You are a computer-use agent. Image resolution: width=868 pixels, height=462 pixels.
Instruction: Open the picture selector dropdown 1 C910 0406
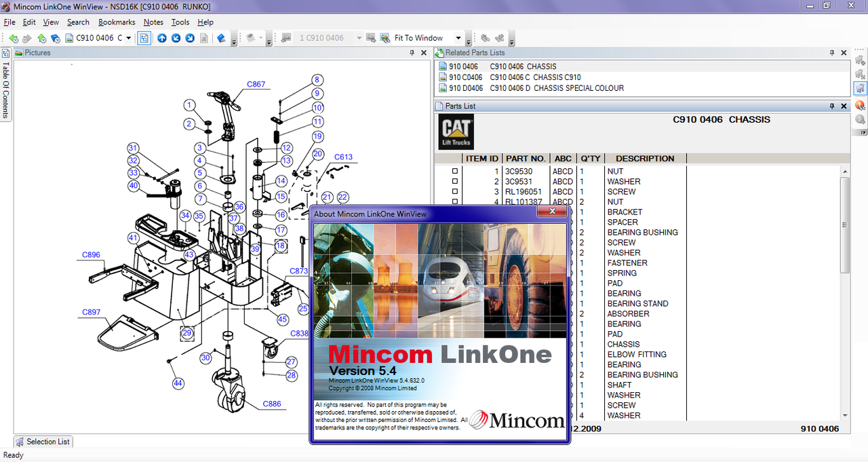click(x=359, y=38)
